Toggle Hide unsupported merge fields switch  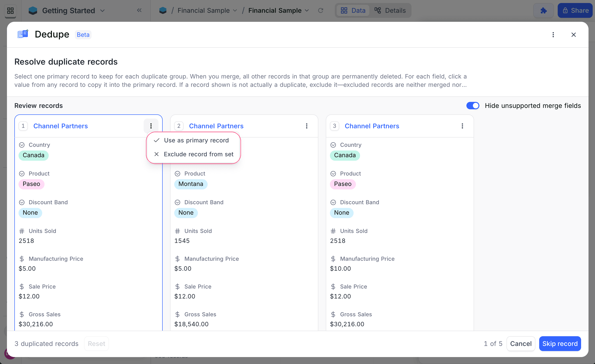(473, 106)
